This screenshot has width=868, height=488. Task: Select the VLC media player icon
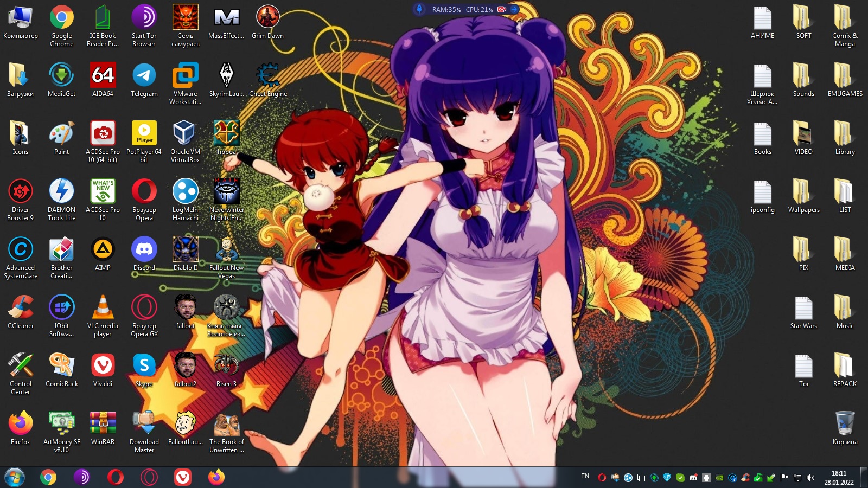tap(103, 316)
